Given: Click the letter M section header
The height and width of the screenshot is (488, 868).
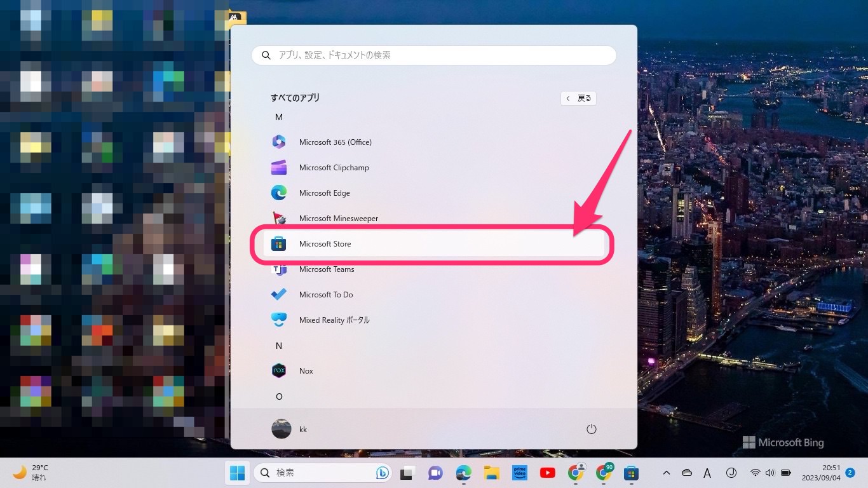Looking at the screenshot, I should 279,117.
